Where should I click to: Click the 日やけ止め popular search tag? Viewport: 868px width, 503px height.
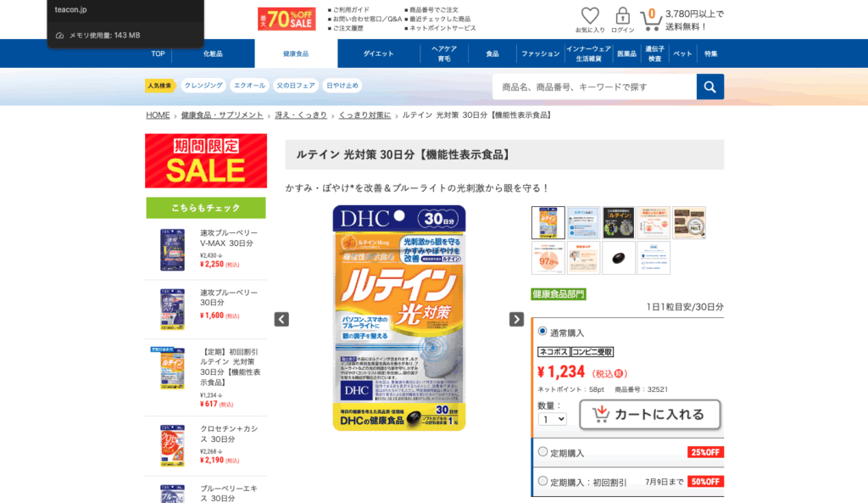(342, 86)
